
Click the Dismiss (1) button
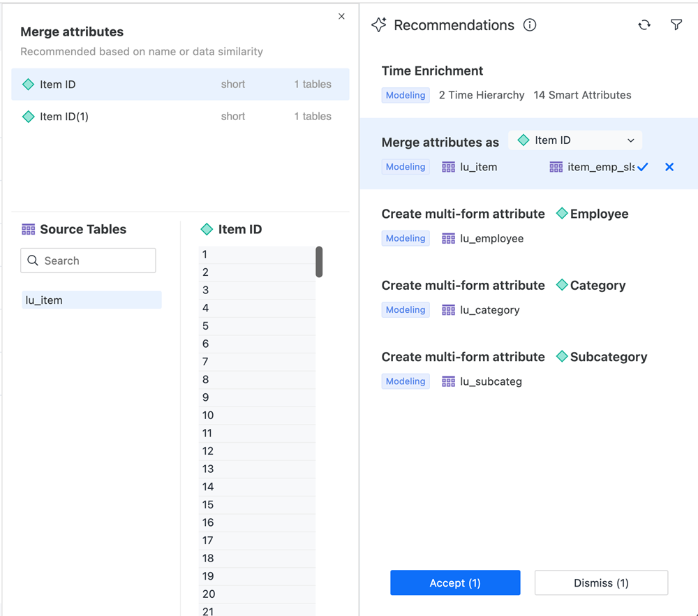click(601, 582)
